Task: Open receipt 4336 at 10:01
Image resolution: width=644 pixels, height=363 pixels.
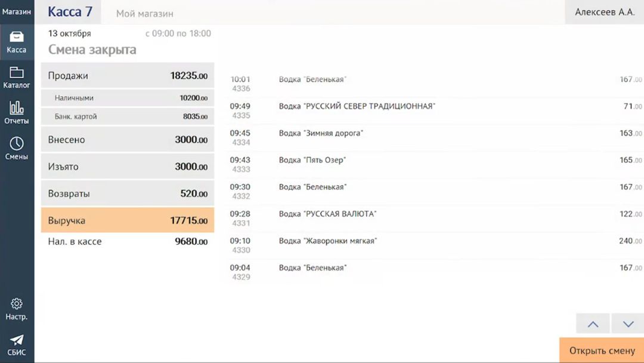Action: [x=434, y=84]
